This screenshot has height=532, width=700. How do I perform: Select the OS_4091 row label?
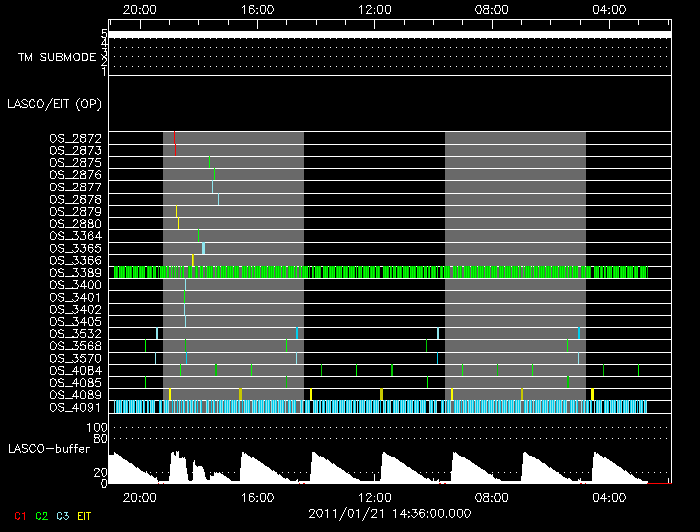coord(75,407)
